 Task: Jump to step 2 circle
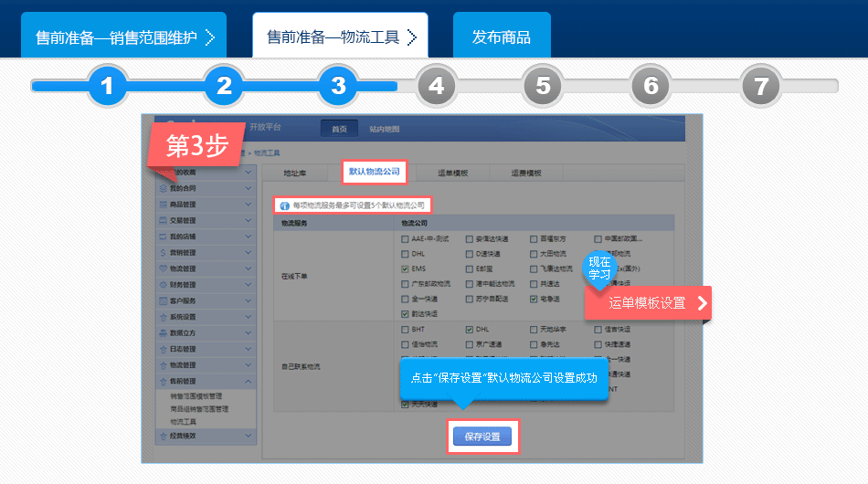pyautogui.click(x=224, y=86)
